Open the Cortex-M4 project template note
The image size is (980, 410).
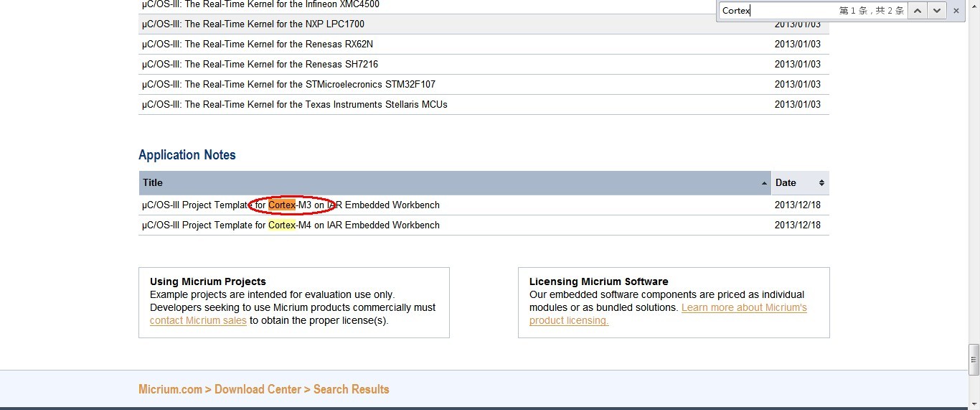pos(291,225)
